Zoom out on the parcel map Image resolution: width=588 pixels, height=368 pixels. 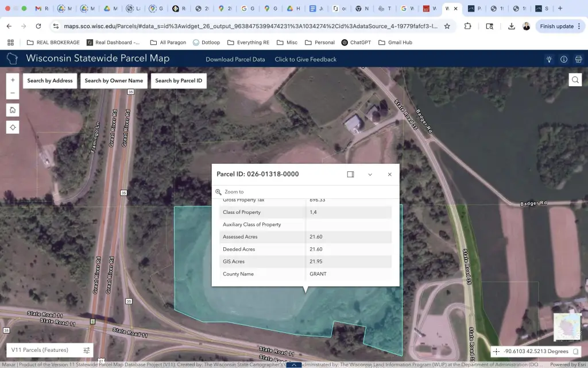click(13, 93)
